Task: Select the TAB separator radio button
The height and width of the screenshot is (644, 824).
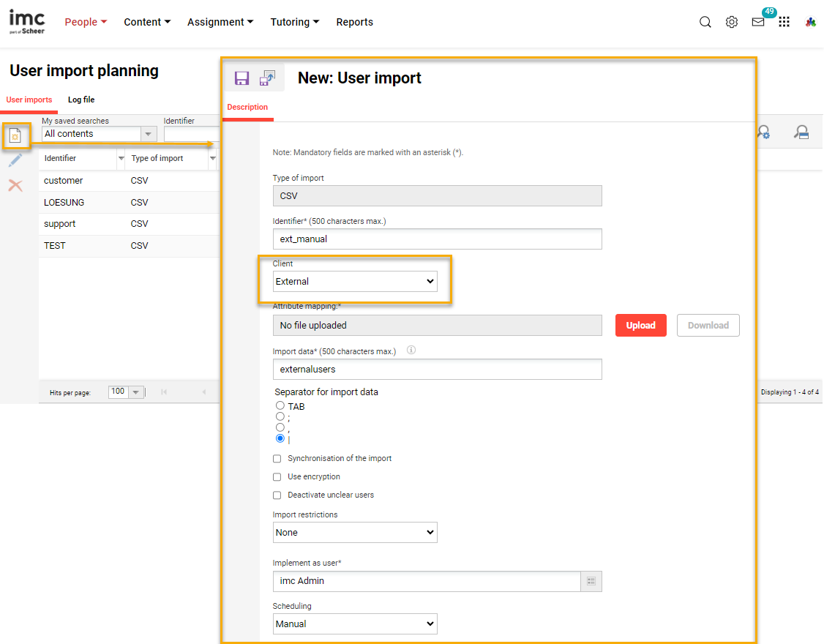Action: click(x=280, y=406)
